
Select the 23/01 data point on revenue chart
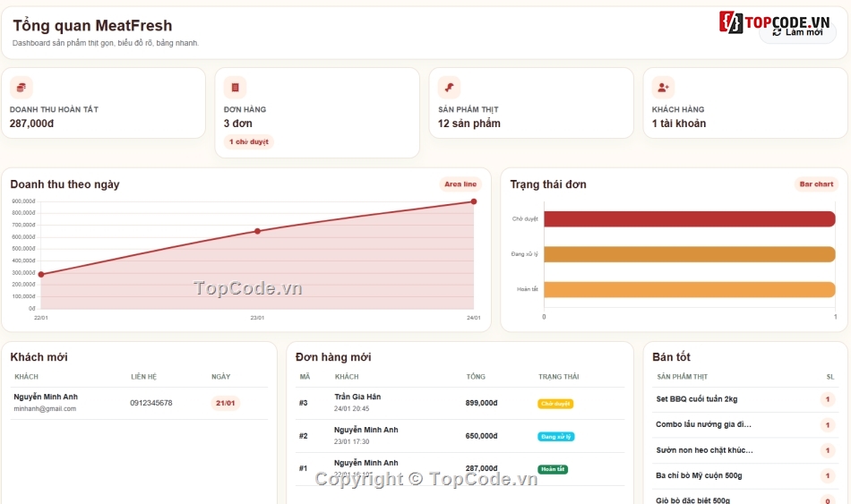pyautogui.click(x=257, y=231)
